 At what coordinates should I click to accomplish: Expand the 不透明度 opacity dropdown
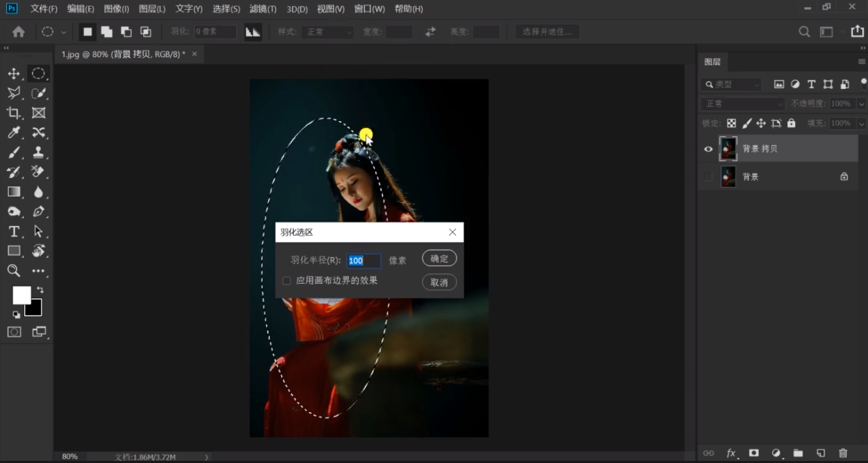(862, 104)
